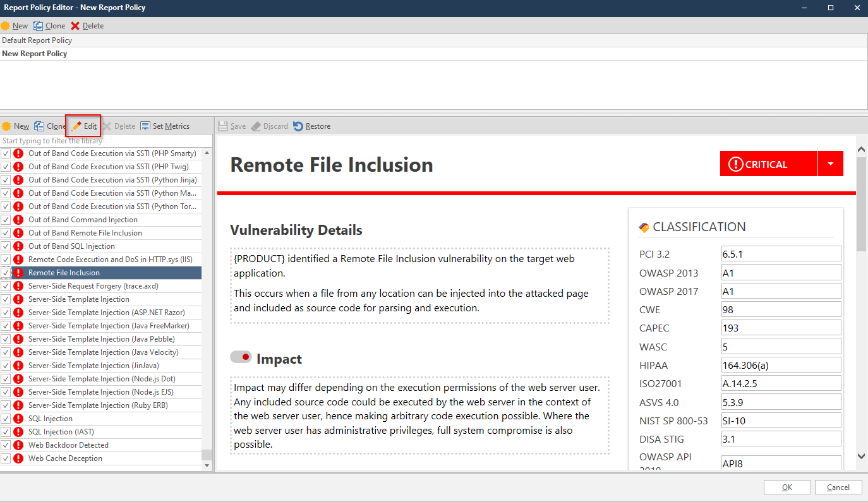The width and height of the screenshot is (868, 502).
Task: Uncheck Server-Side Template Injection (Java Pebble) checkbox
Action: [x=6, y=339]
